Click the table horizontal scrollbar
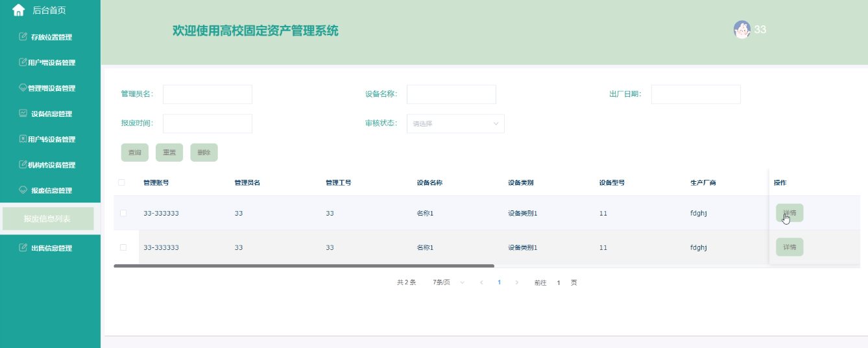This screenshot has height=348, width=868. pos(304,266)
